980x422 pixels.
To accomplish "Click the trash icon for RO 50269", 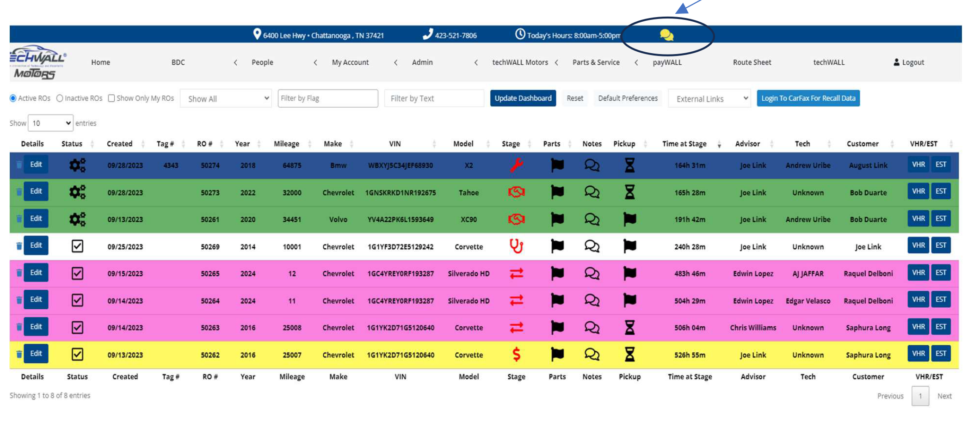I will 19,246.
